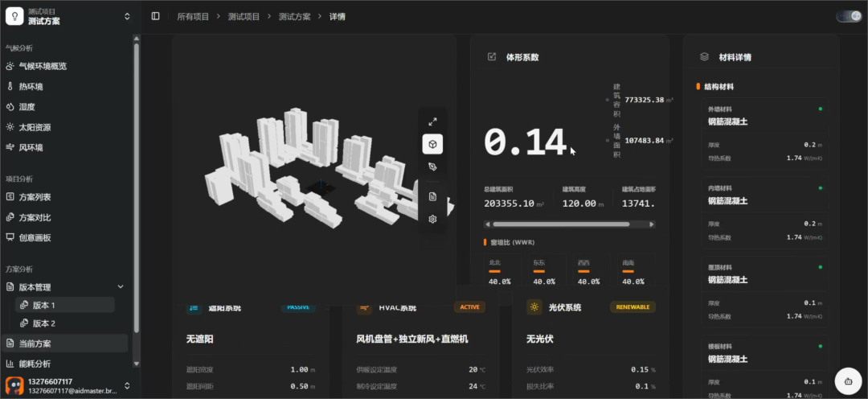This screenshot has width=868, height=399.
Task: Select the pen draw tool in viewer toolbar
Action: pyautogui.click(x=432, y=167)
